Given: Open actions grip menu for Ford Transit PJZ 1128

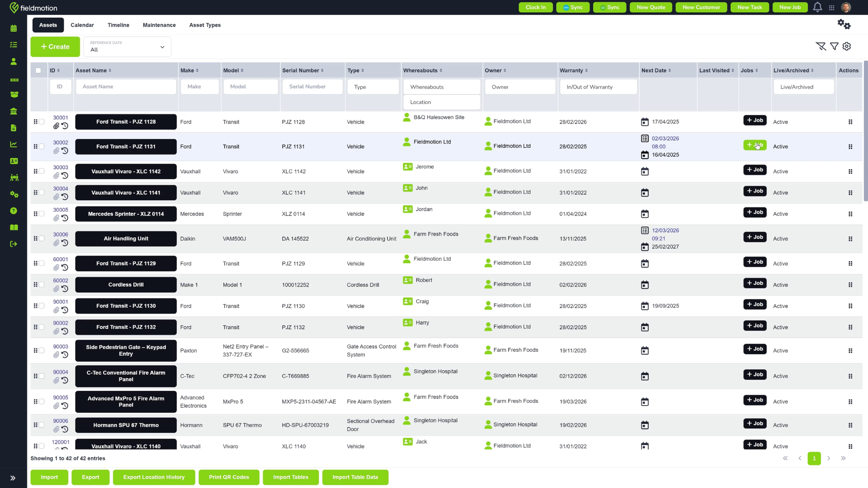Looking at the screenshot, I should [x=850, y=122].
